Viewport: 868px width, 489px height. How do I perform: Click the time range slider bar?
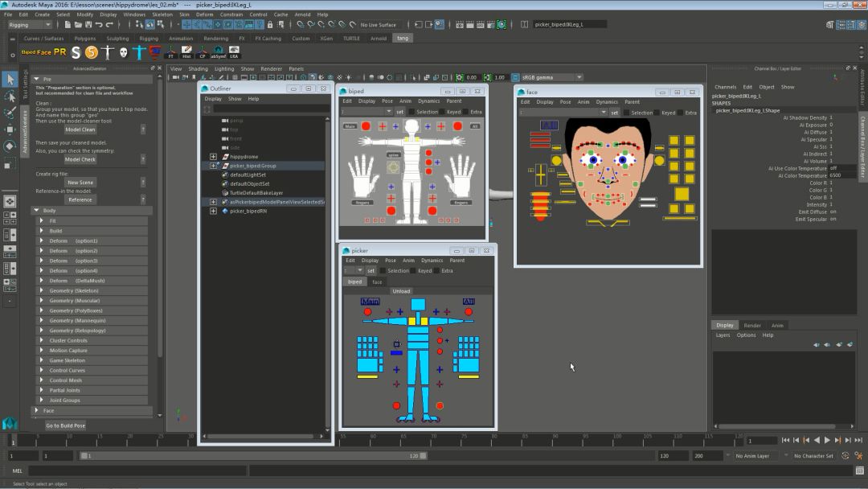point(253,456)
